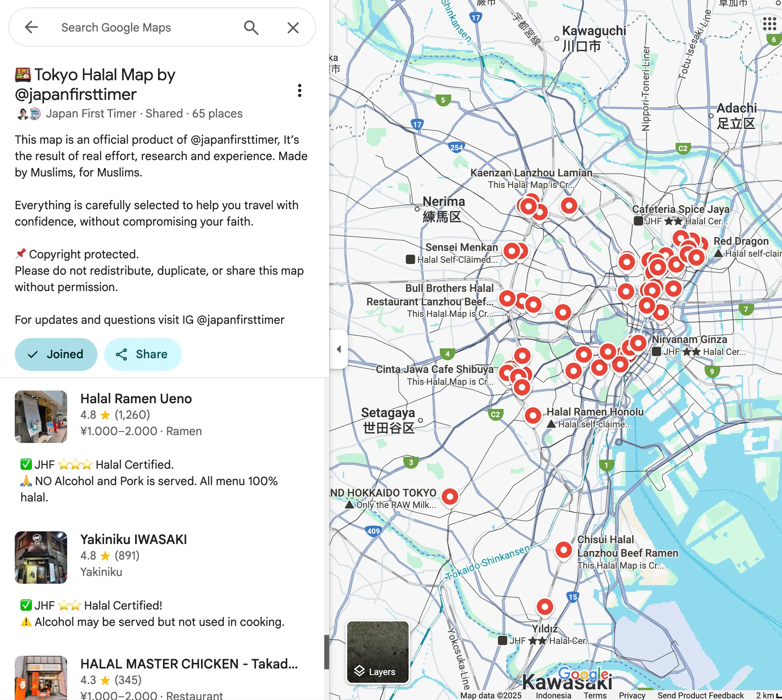
Task: Click the side panel scrollbar thumb
Action: 326,652
